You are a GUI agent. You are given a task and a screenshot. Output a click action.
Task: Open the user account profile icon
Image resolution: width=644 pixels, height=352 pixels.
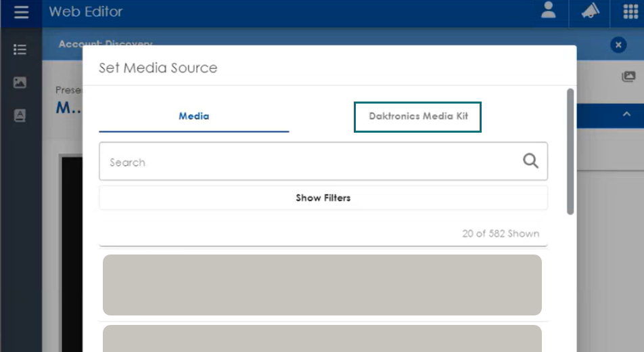pos(548,10)
